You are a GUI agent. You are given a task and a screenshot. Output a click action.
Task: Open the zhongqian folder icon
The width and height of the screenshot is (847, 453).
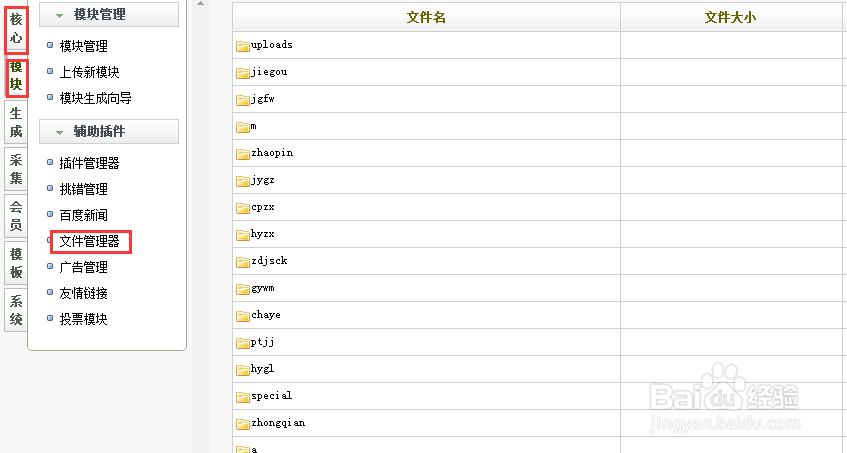click(243, 424)
